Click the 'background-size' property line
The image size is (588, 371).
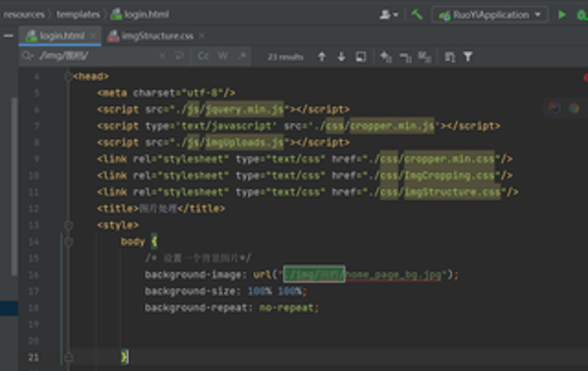[x=226, y=291]
